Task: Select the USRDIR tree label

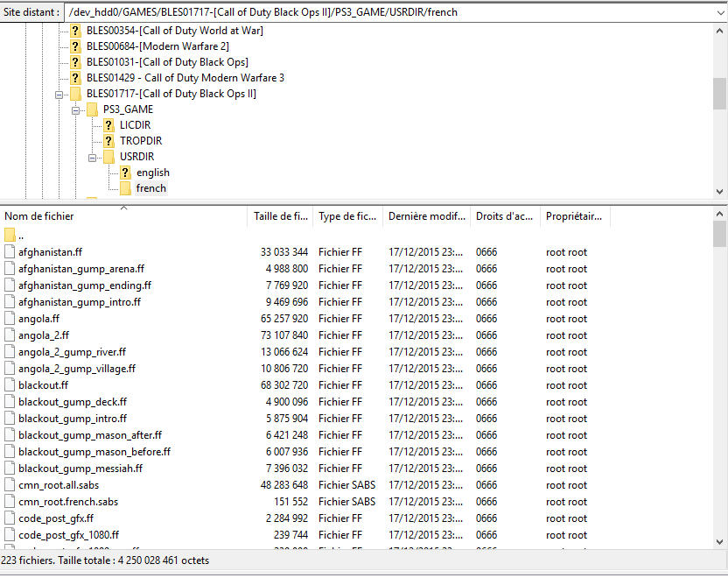Action: point(137,157)
